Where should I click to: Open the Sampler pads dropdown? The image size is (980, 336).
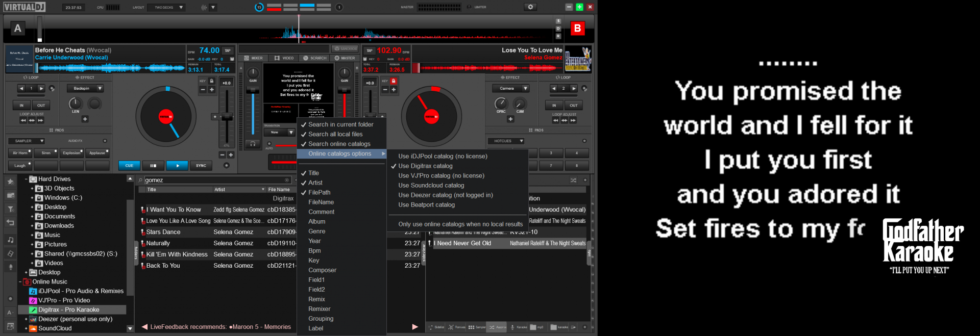[x=27, y=141]
